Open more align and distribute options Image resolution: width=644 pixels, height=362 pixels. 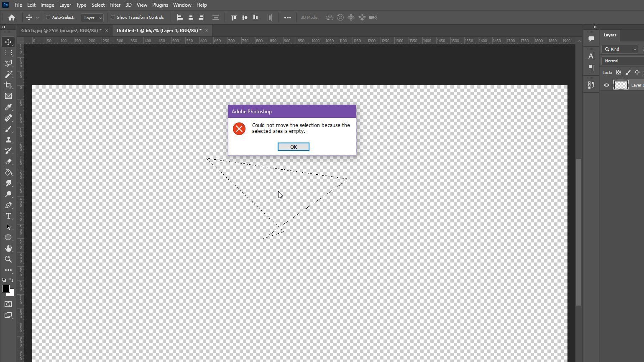[288, 18]
